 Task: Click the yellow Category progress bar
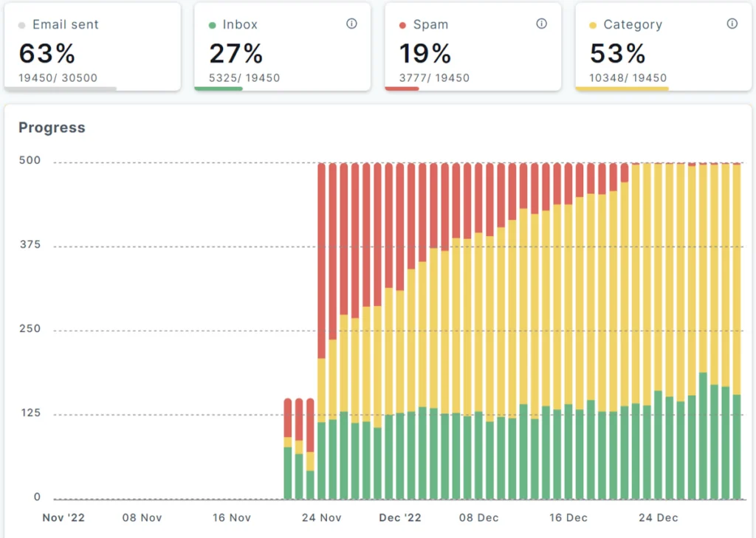click(622, 89)
